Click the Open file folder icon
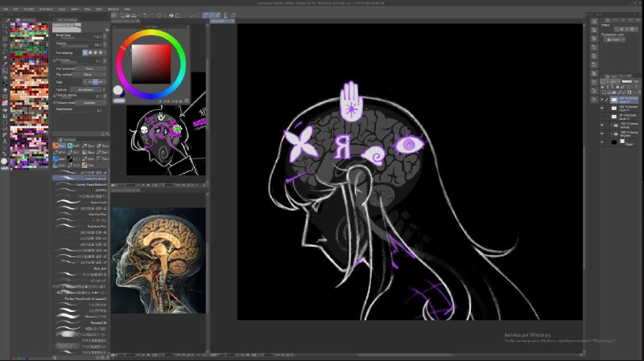644x361 pixels. coord(128,15)
